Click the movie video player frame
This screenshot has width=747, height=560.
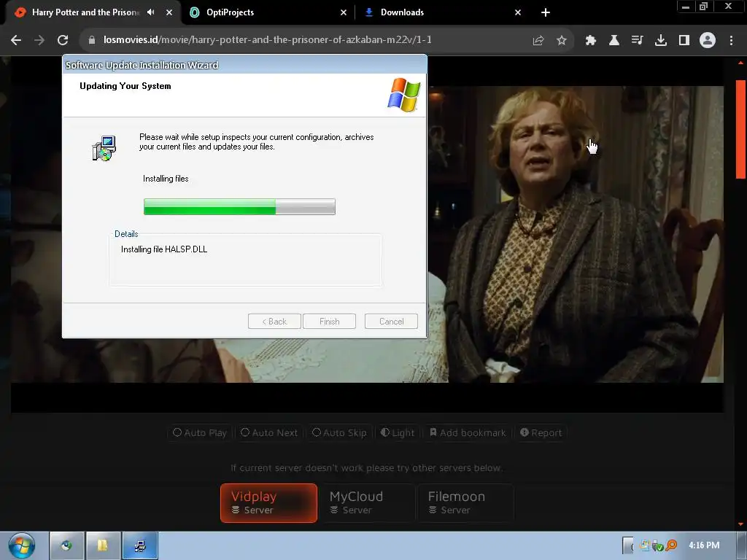pos(576,234)
